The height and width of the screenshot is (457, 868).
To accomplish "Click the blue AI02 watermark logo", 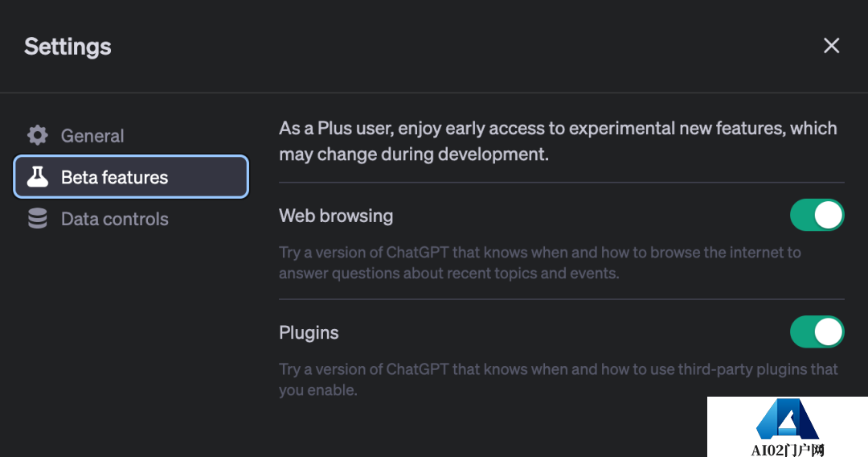I will point(786,420).
